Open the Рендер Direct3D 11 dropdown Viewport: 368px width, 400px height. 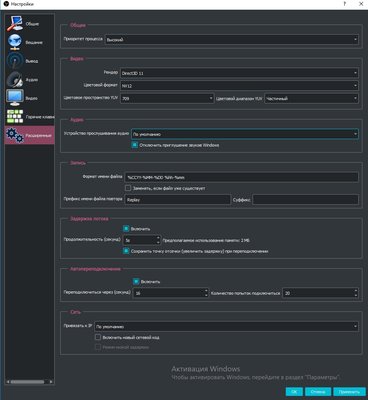tap(239, 73)
